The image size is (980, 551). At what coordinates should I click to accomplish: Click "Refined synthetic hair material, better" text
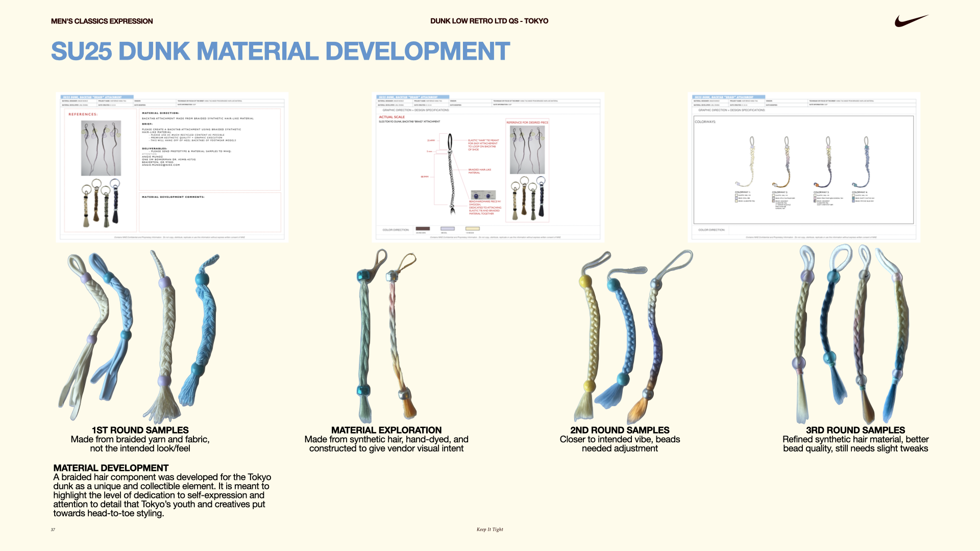(855, 439)
